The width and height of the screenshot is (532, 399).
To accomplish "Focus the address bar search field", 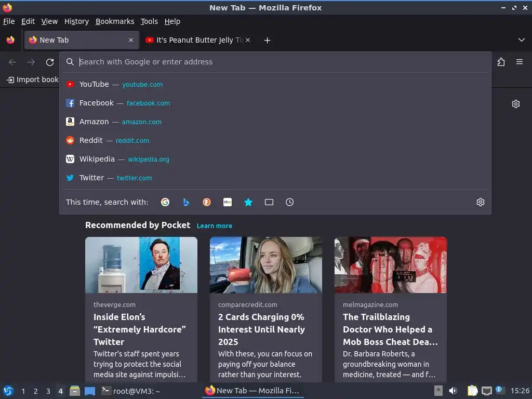I will pos(275,62).
